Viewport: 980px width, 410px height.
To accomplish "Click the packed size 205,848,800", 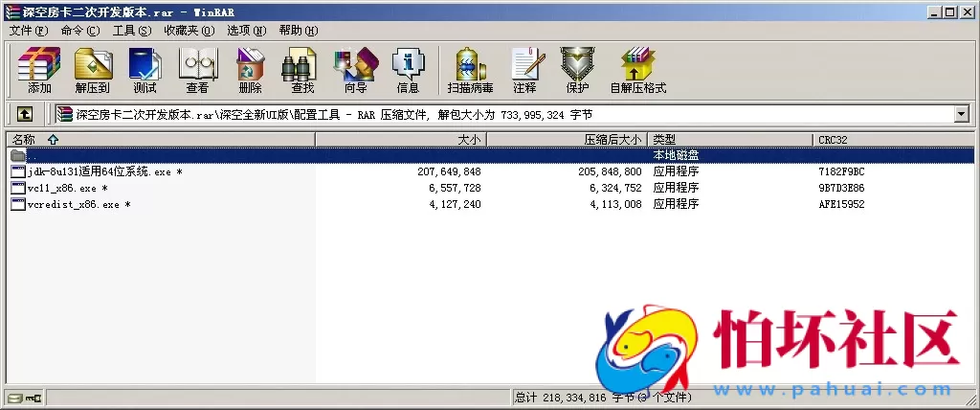I will coord(610,171).
